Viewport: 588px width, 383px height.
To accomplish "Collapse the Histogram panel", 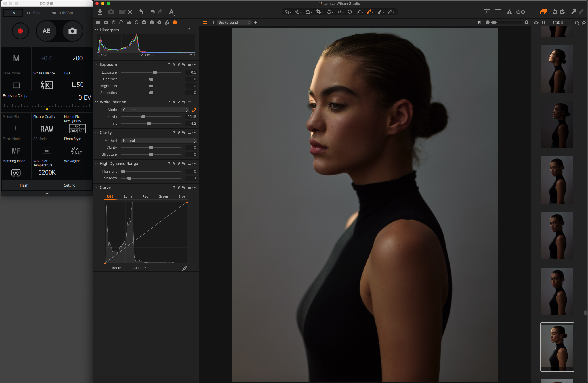I will click(x=96, y=30).
